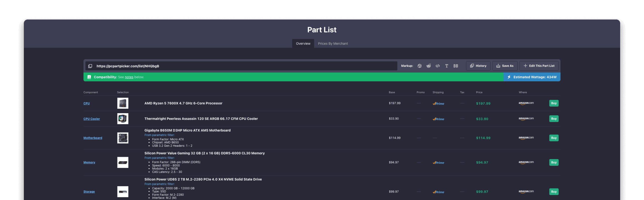Open the Motherboard component link
The width and height of the screenshot is (644, 200).
[93, 138]
